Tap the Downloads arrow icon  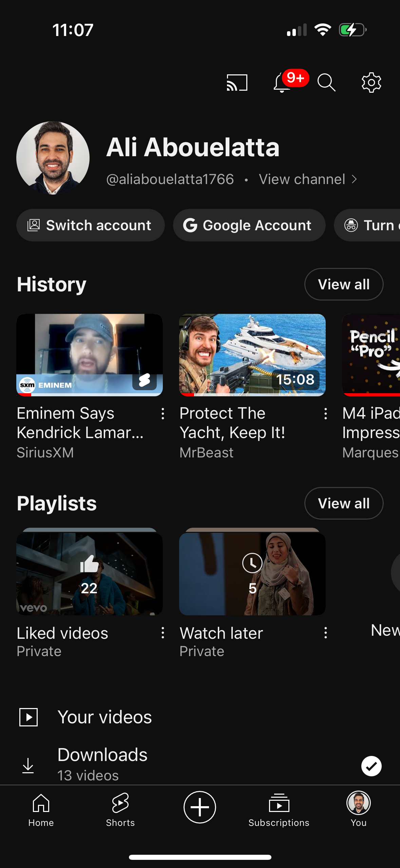pyautogui.click(x=28, y=766)
